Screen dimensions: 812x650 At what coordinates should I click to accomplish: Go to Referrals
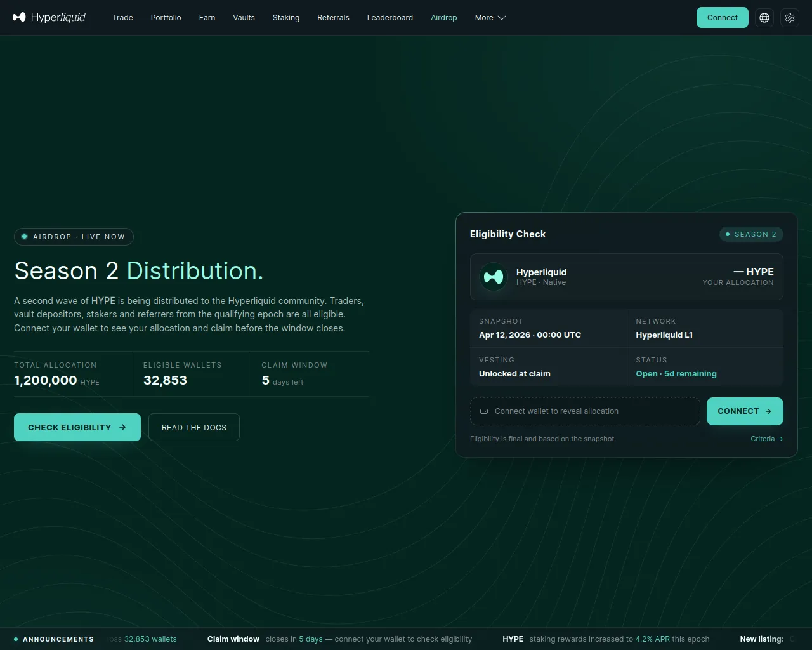[x=333, y=18]
